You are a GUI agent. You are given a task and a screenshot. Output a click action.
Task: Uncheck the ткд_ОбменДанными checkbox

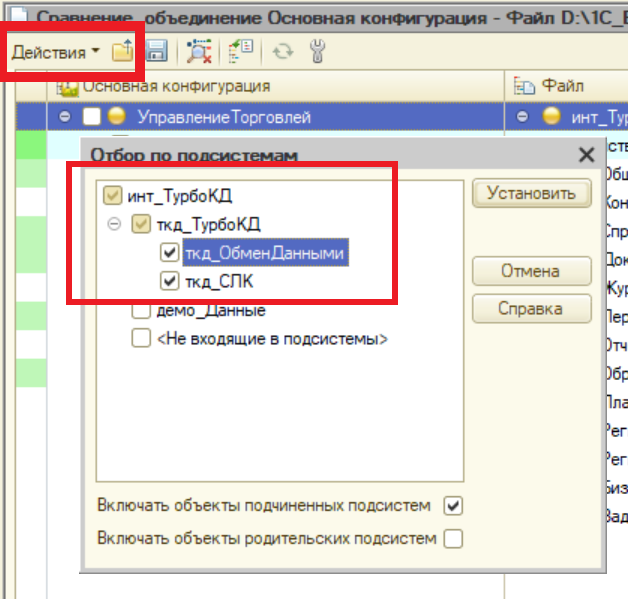[x=168, y=254]
